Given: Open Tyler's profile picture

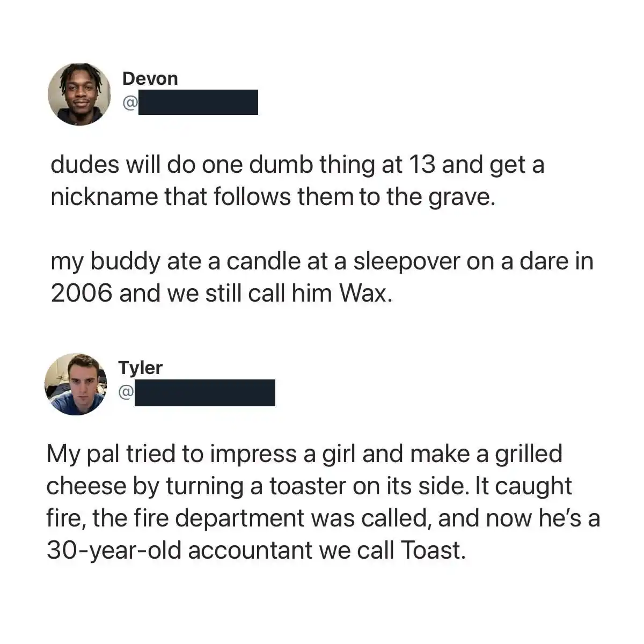Looking at the screenshot, I should tap(76, 384).
